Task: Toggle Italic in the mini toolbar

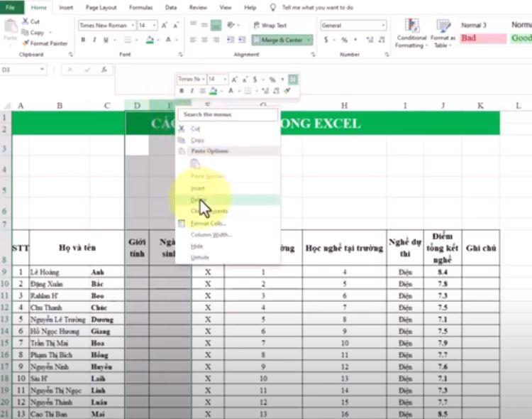Action: tap(192, 91)
